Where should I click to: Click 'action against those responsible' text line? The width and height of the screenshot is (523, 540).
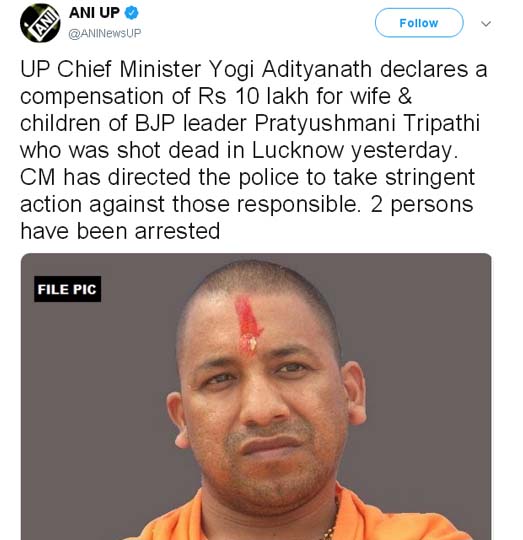click(x=190, y=204)
